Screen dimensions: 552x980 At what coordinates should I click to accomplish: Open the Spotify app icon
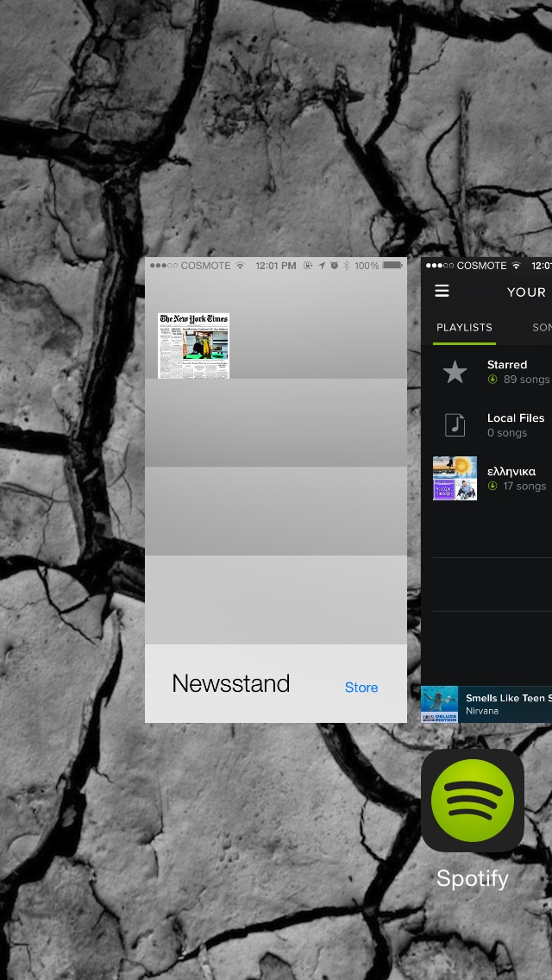(x=473, y=800)
